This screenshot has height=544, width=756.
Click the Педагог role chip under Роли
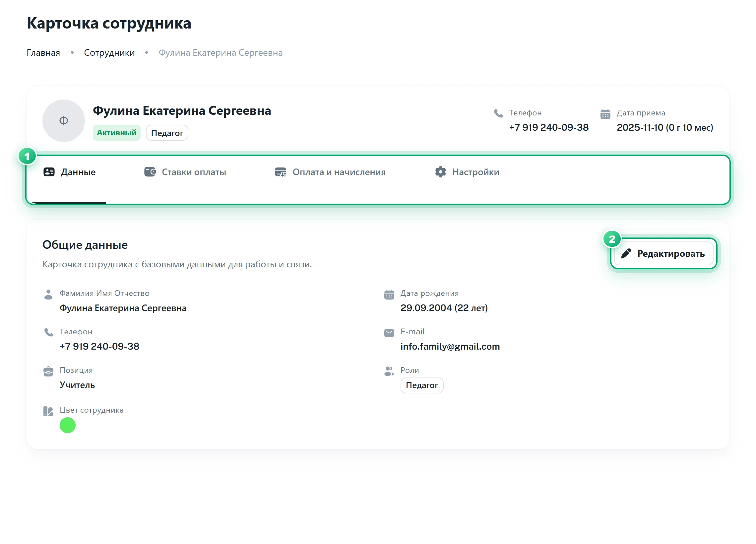[x=422, y=385]
